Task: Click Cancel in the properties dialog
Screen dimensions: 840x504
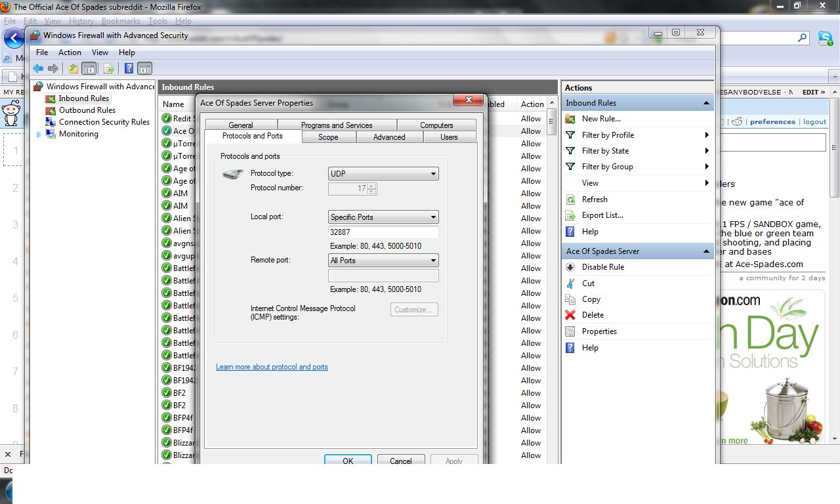Action: click(401, 461)
